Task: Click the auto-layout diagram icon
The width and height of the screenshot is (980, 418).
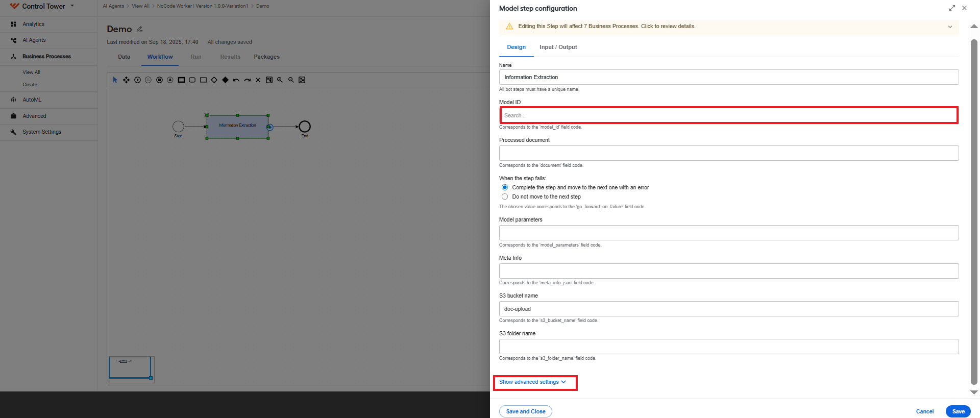Action: tap(269, 80)
